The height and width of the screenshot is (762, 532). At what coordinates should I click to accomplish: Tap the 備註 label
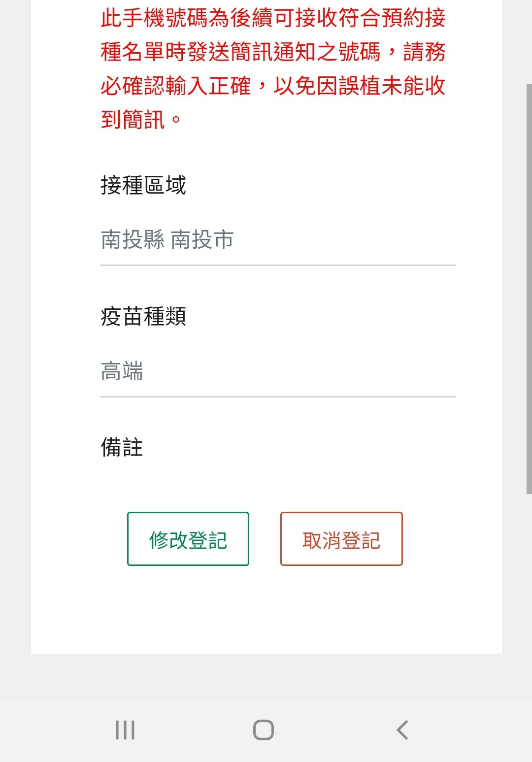pyautogui.click(x=122, y=447)
